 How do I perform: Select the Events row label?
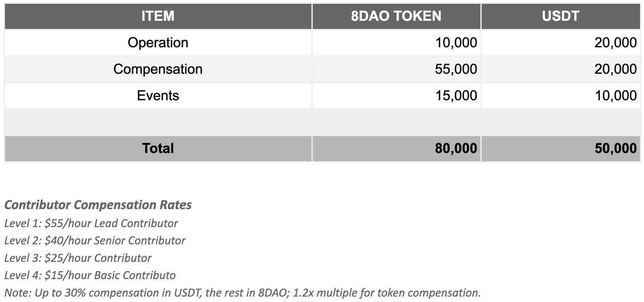[158, 95]
